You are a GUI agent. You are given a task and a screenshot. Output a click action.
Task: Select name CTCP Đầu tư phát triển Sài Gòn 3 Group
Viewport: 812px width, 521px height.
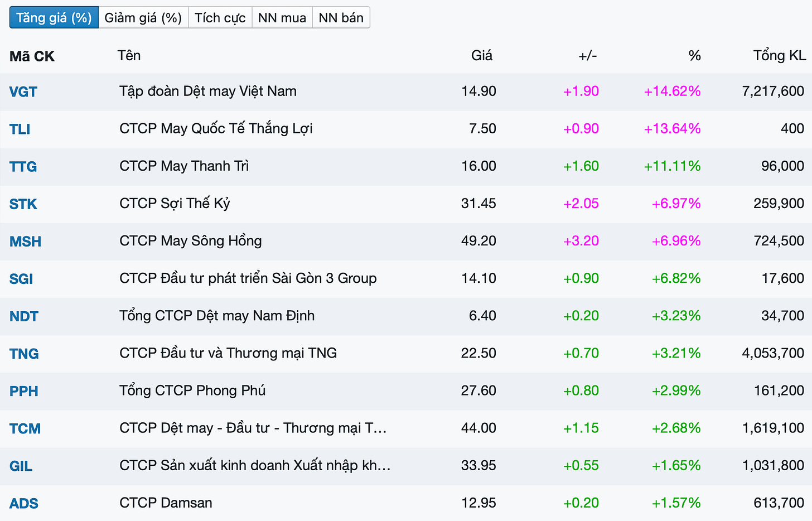pos(248,278)
